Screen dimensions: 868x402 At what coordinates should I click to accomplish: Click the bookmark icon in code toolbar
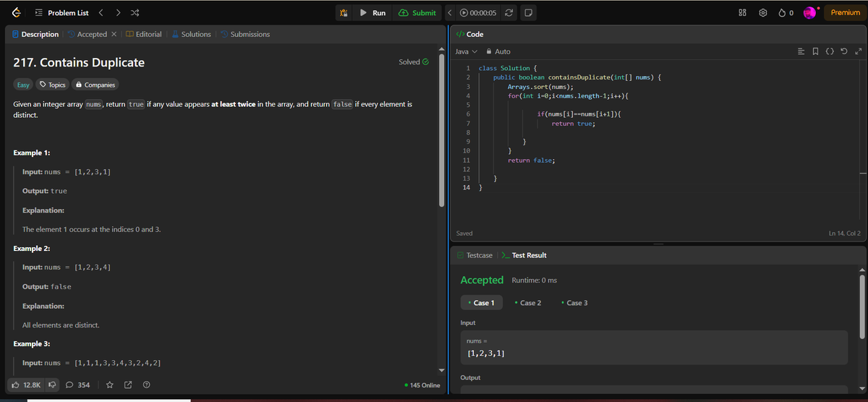click(816, 51)
